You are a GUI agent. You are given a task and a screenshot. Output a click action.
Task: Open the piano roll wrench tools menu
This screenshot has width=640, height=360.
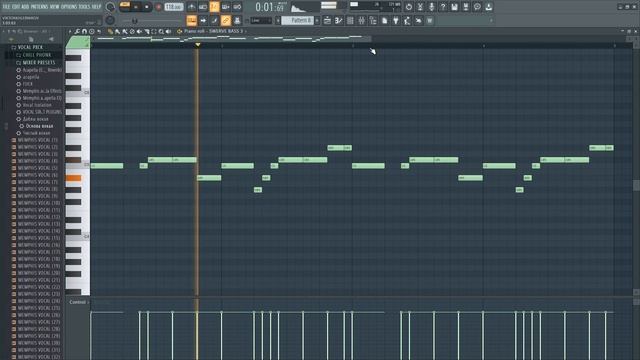tap(77, 31)
